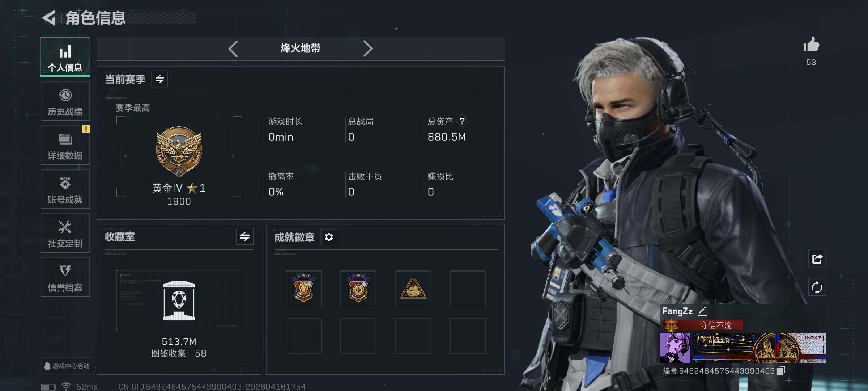Open the 社交定制 sidebar tab
The width and height of the screenshot is (868, 391).
pos(65,233)
